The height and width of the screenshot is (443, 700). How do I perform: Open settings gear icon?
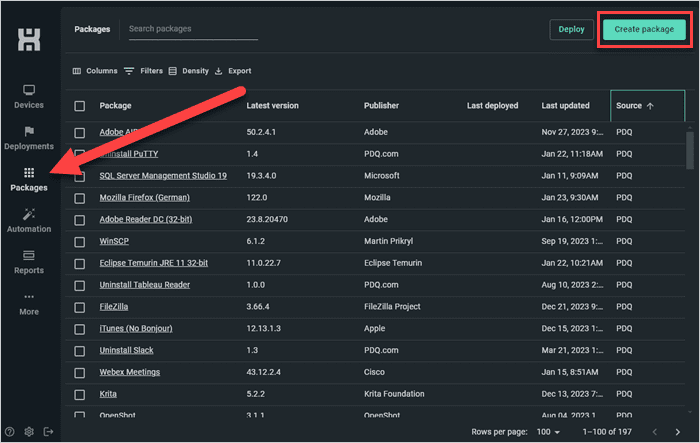[29, 431]
